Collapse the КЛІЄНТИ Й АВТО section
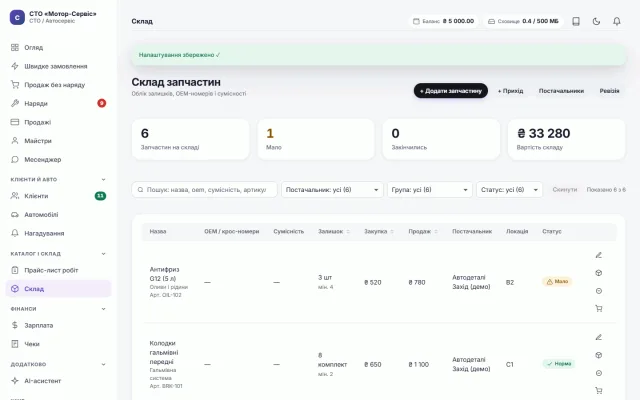 tap(103, 179)
